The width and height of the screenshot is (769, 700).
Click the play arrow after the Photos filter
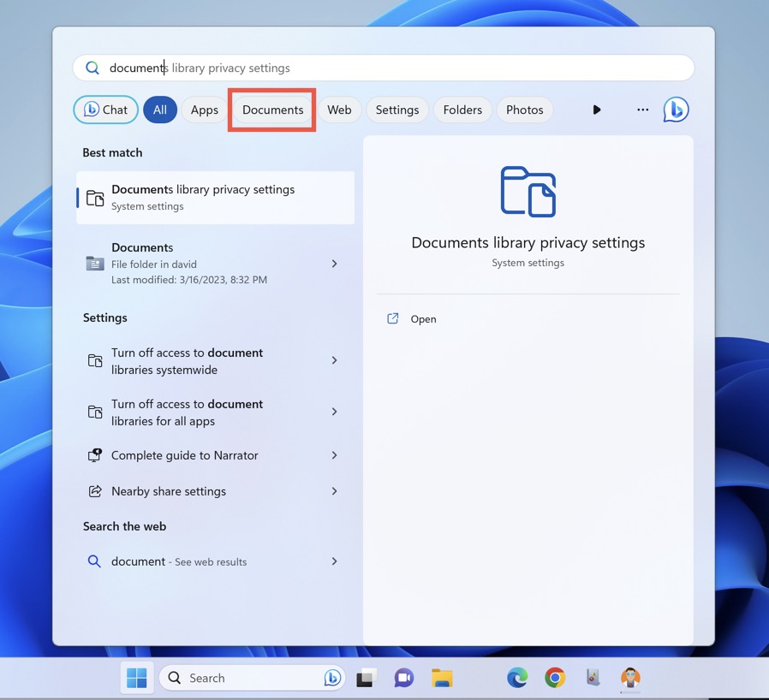click(597, 109)
